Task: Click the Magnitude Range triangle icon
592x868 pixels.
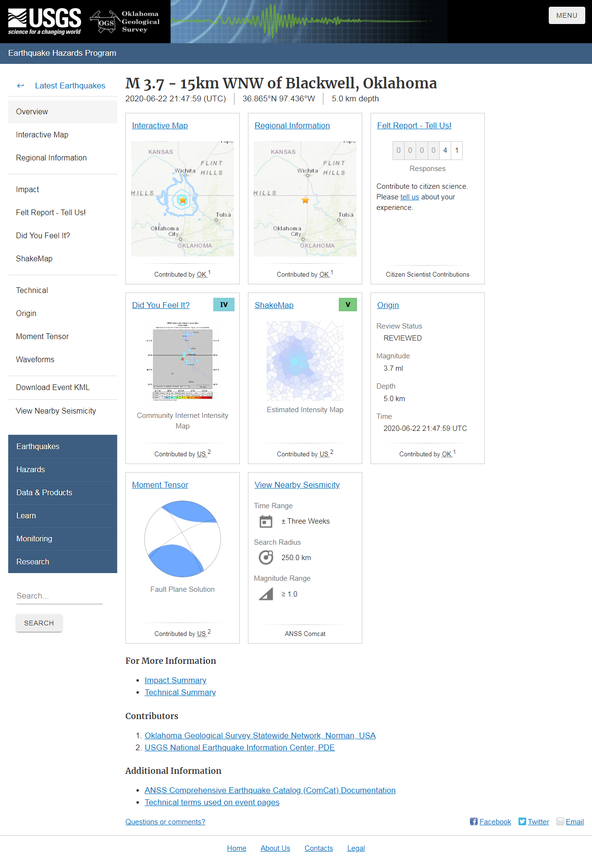Action: click(266, 594)
